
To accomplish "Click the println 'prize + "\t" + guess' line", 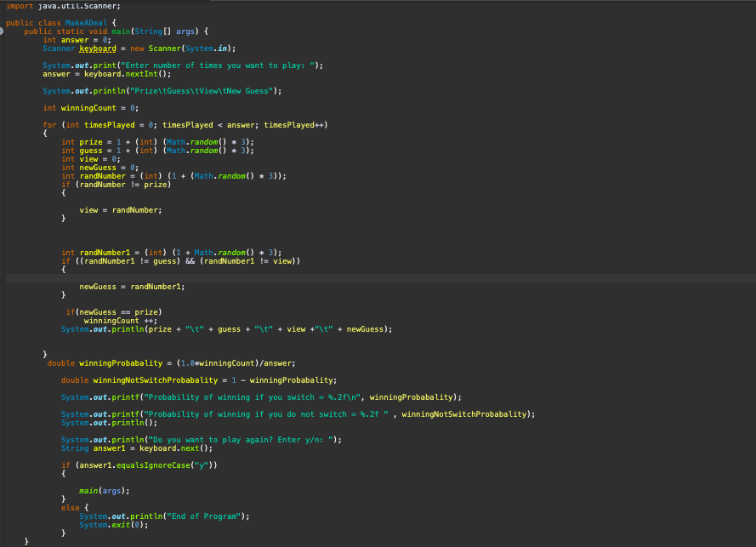I will coord(226,329).
